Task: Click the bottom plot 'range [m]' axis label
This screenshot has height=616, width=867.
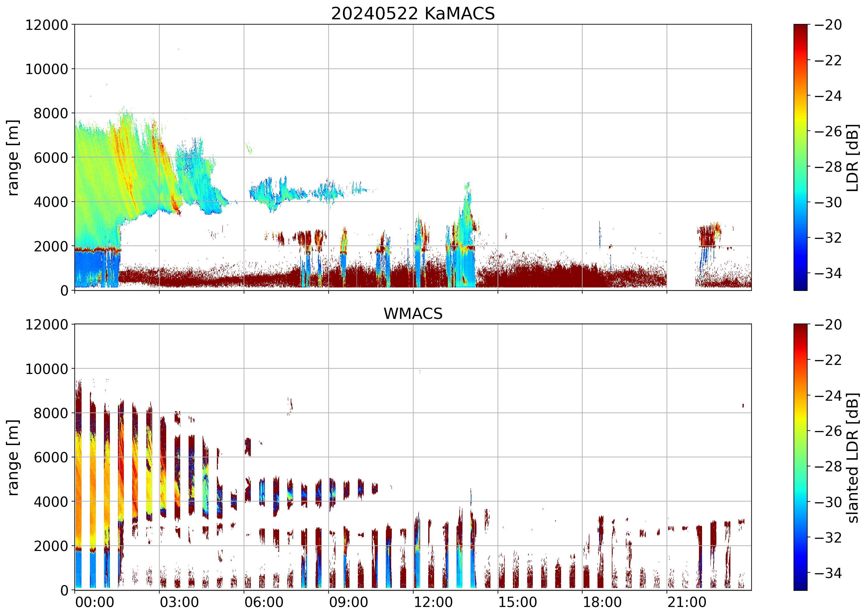Action: [13, 457]
